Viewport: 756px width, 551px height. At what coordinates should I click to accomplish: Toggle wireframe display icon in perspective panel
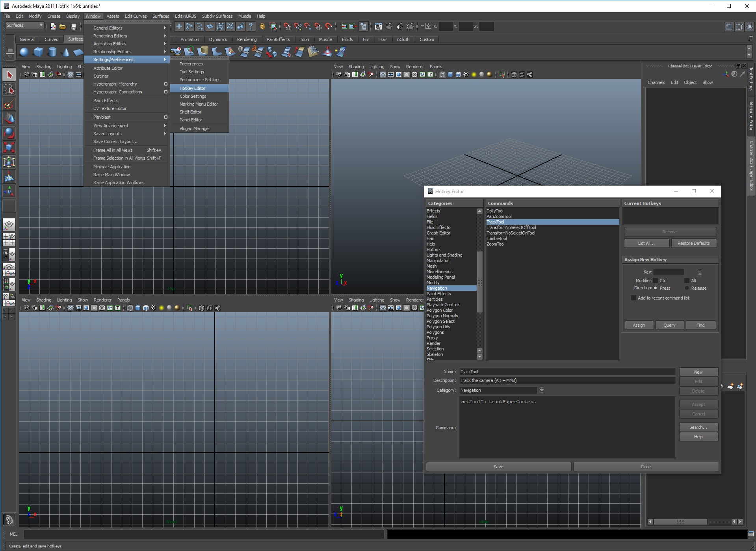442,74
